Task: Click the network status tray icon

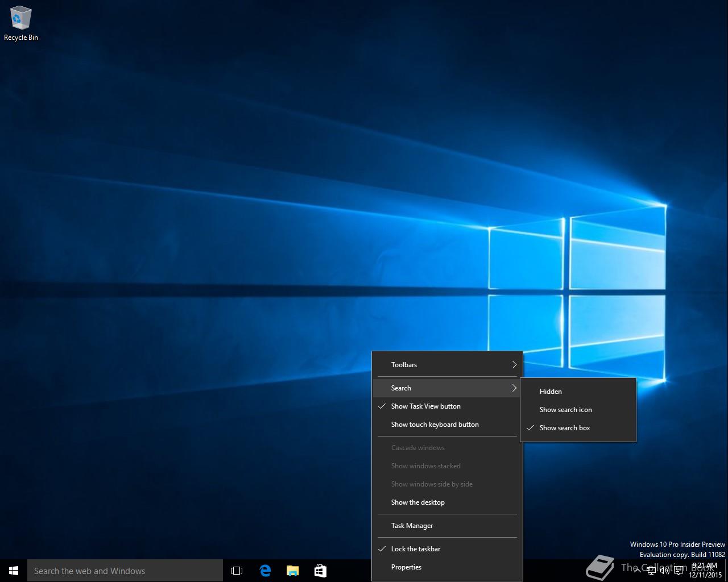Action: pos(651,571)
